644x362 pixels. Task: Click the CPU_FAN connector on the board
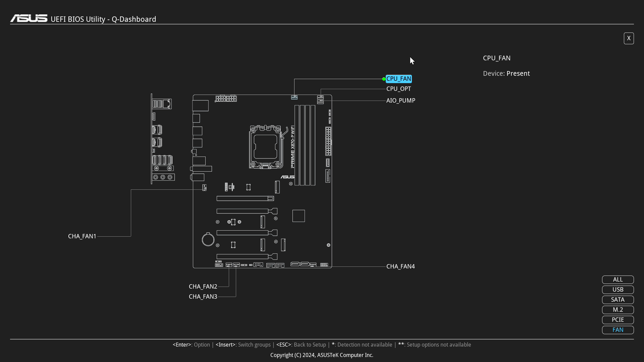click(x=294, y=97)
